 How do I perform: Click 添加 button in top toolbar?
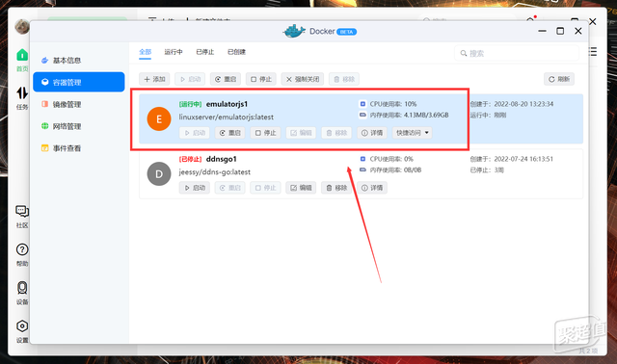(x=154, y=79)
